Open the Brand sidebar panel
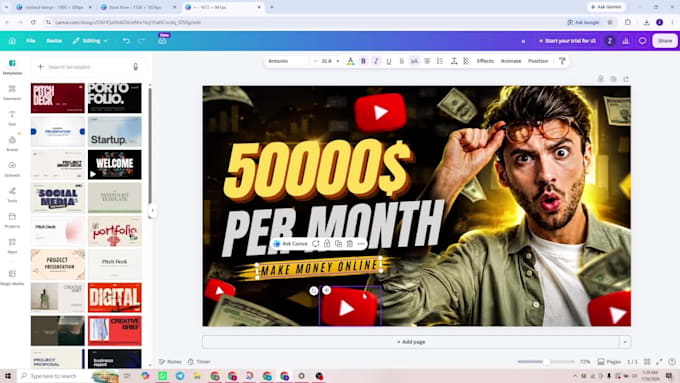680x383 pixels. pos(12,143)
